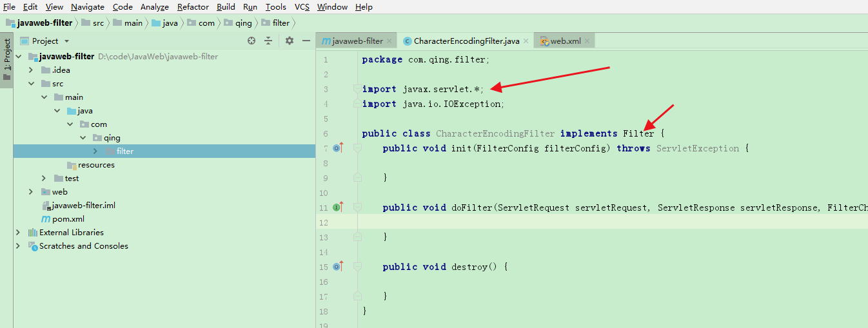868x328 pixels.
Task: Close the web.xml editor tab
Action: click(587, 41)
